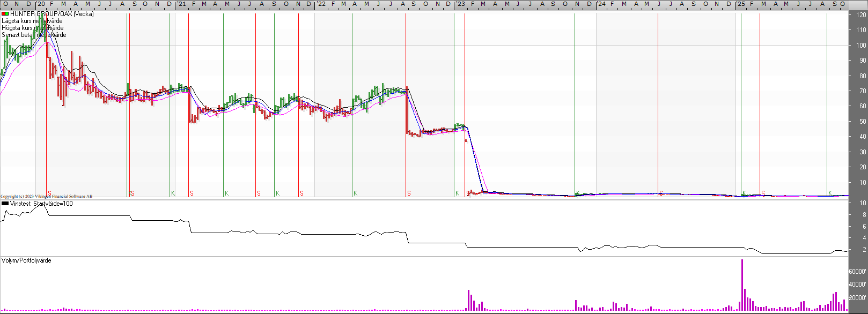Viewport: 868px width, 314px height.
Task: Click the 60000' label on the volume axis
Action: point(858,272)
